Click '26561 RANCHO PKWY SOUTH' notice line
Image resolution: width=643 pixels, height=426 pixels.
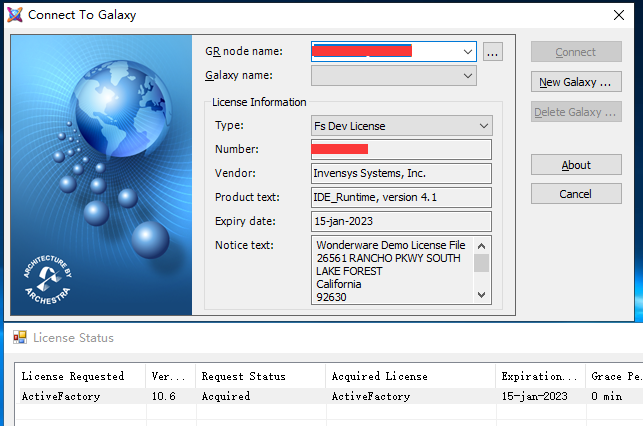click(388, 258)
